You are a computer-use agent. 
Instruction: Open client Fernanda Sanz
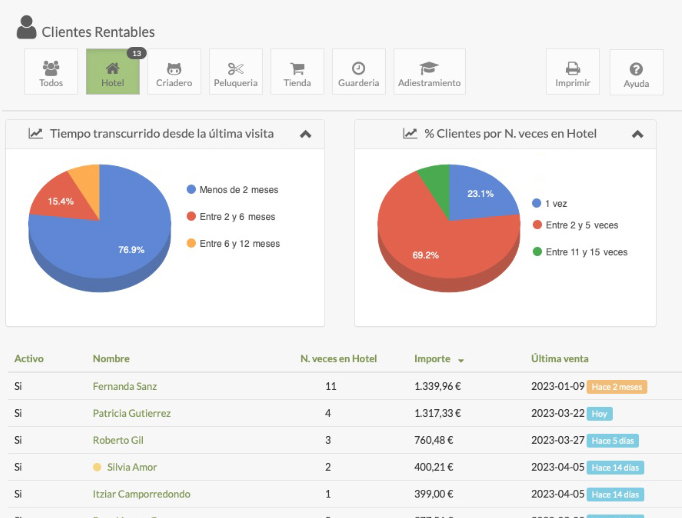(x=125, y=386)
